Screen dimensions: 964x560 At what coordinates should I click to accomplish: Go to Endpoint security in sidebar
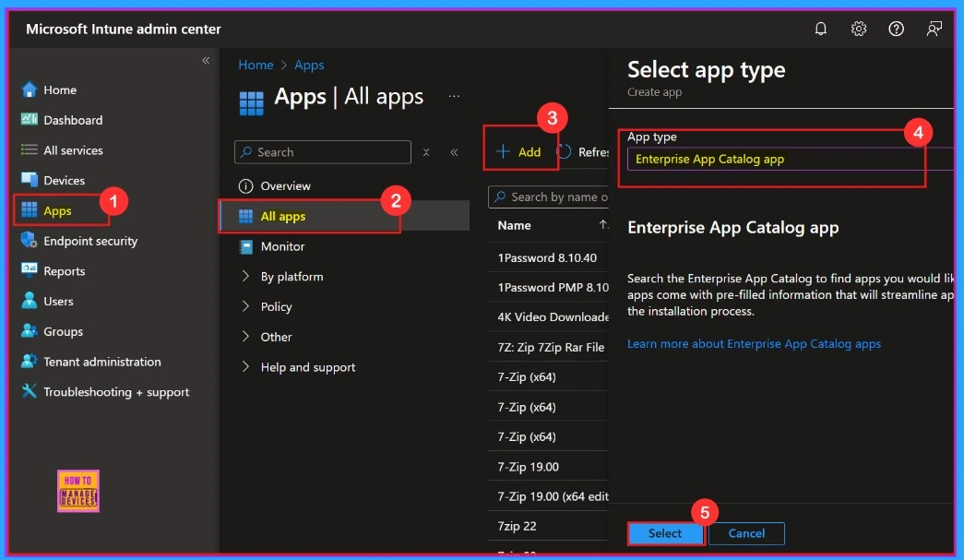(90, 241)
